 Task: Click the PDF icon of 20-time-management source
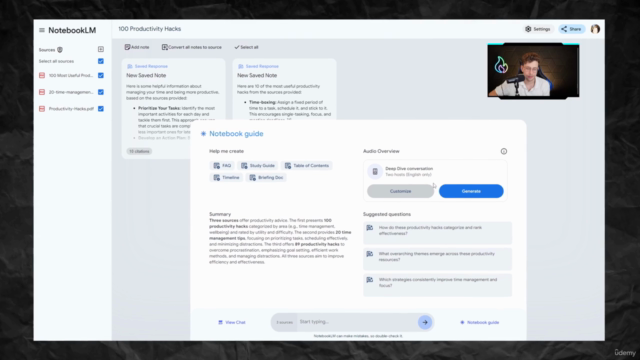(42, 92)
